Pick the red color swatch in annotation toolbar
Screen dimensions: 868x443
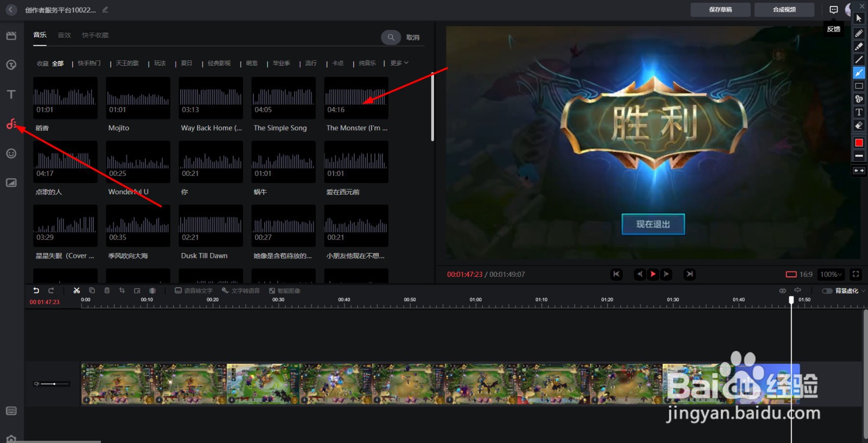pyautogui.click(x=859, y=143)
